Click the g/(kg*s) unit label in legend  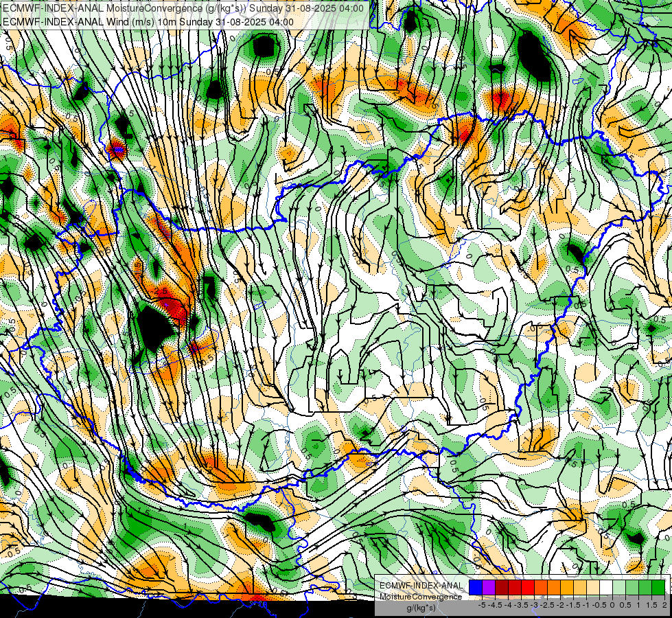click(421, 608)
